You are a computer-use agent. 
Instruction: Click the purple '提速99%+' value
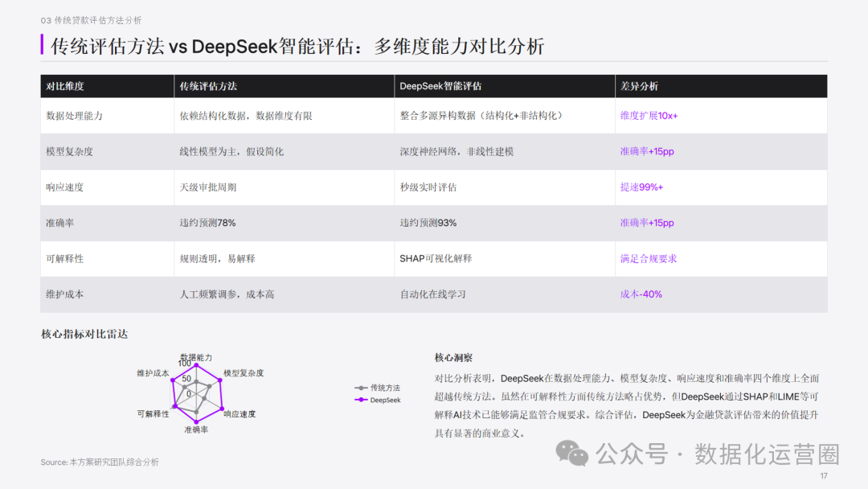pos(641,187)
